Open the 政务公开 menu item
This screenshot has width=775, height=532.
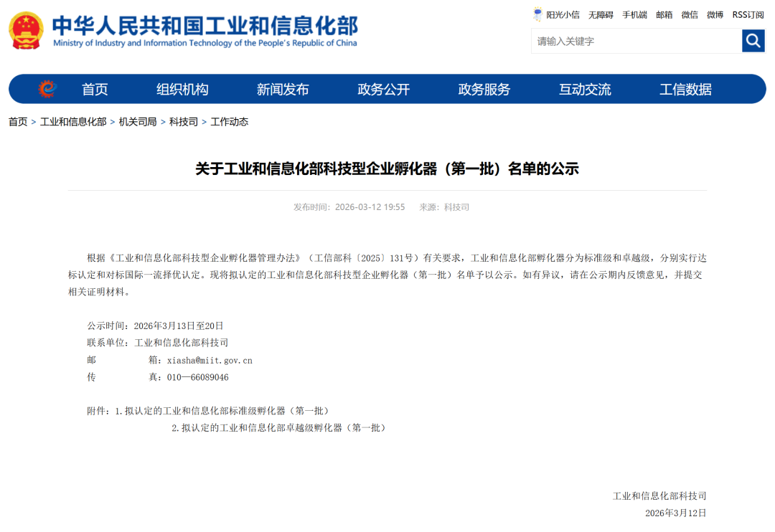click(383, 90)
